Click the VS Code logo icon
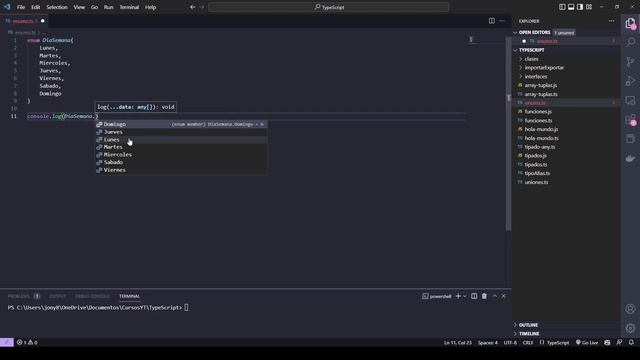640x360 pixels. click(x=7, y=7)
